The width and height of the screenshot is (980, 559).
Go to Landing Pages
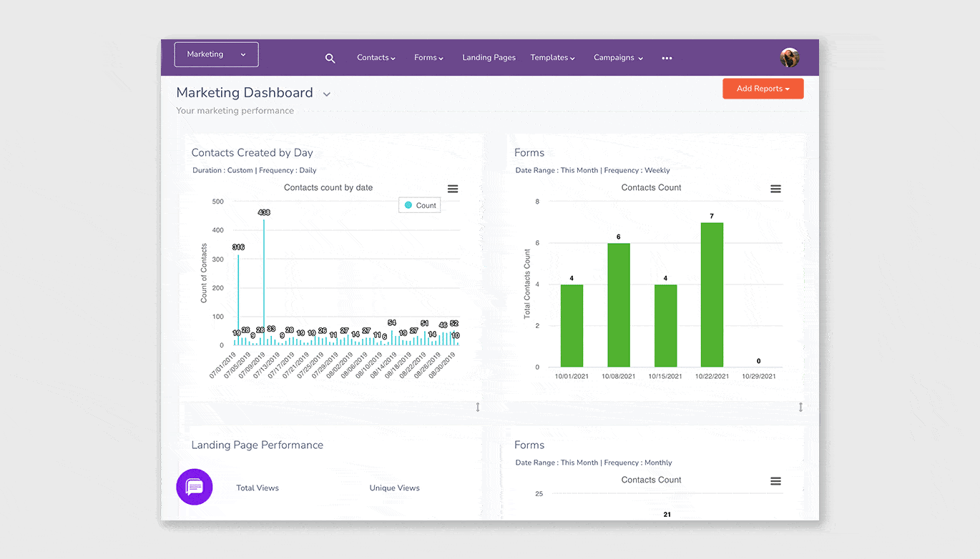coord(489,58)
